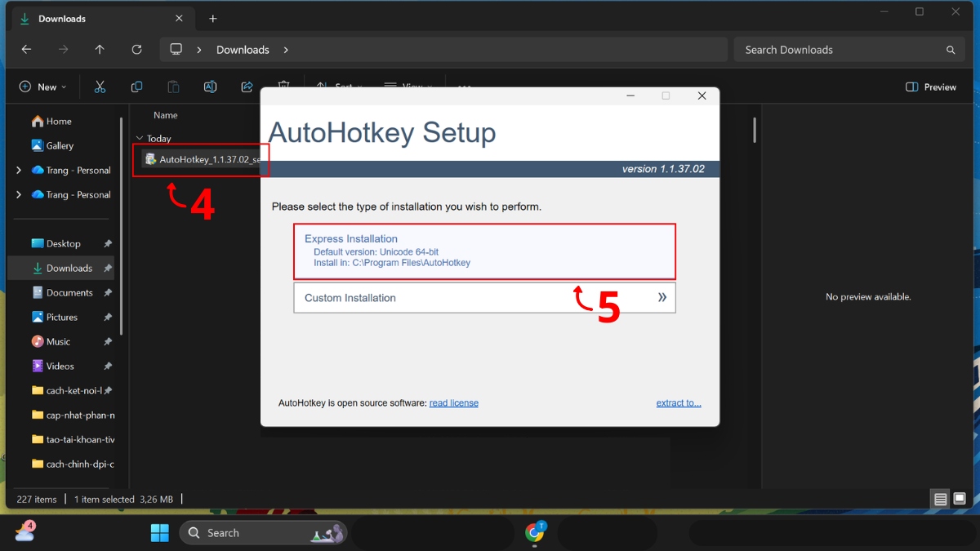
Task: Open the read license link
Action: point(454,402)
